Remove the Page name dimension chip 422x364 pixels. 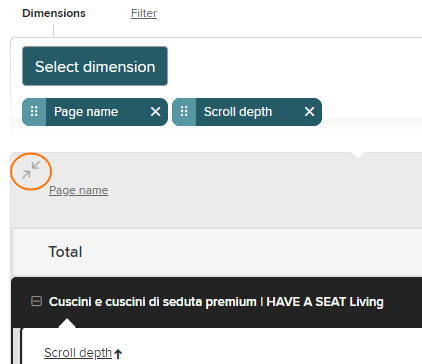pos(155,112)
